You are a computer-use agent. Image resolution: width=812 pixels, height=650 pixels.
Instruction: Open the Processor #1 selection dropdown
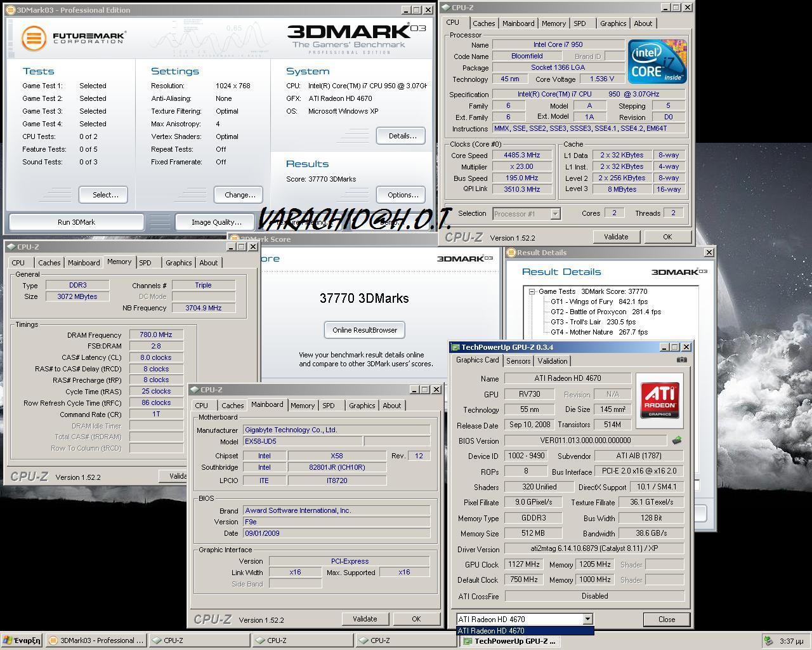tap(555, 214)
